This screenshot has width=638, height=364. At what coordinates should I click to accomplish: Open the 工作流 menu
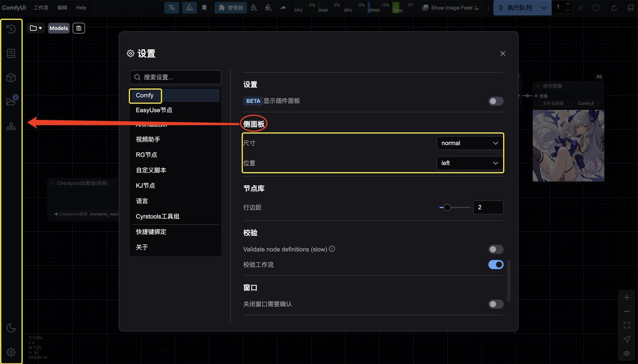coord(41,8)
